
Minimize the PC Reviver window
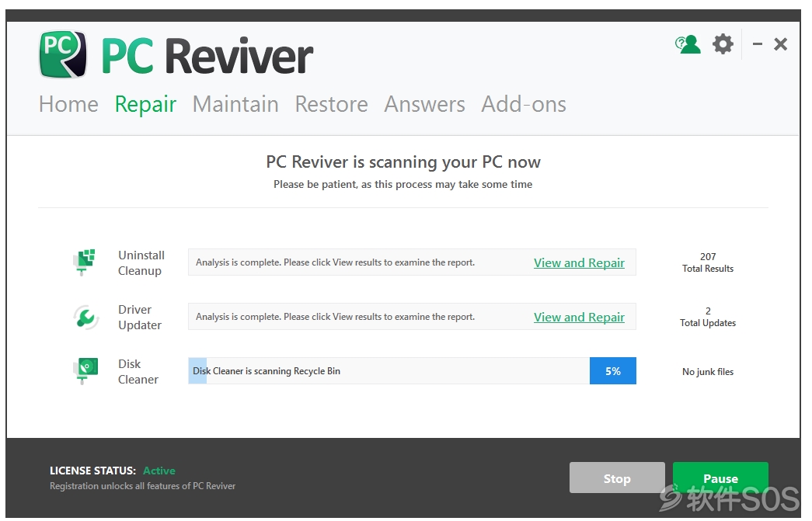tap(757, 44)
